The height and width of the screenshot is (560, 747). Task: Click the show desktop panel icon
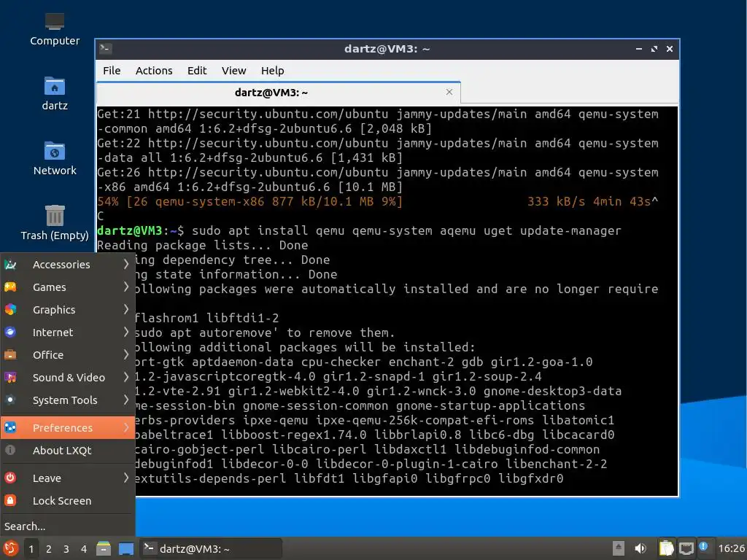(126, 548)
